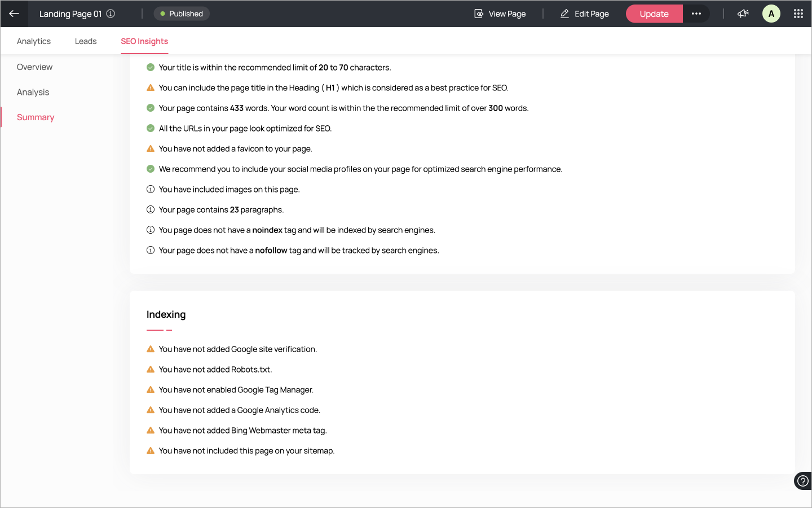Click warning icon beside favicon message

(x=151, y=148)
